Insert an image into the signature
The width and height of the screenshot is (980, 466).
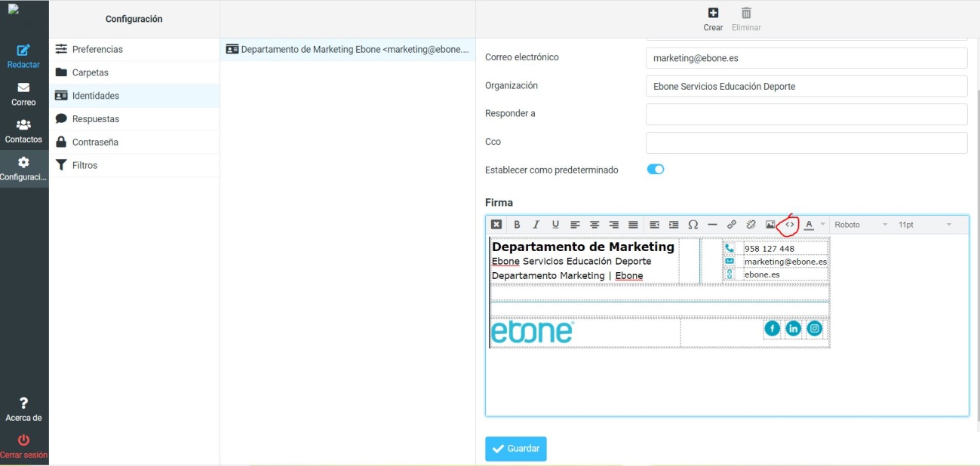[x=770, y=225]
